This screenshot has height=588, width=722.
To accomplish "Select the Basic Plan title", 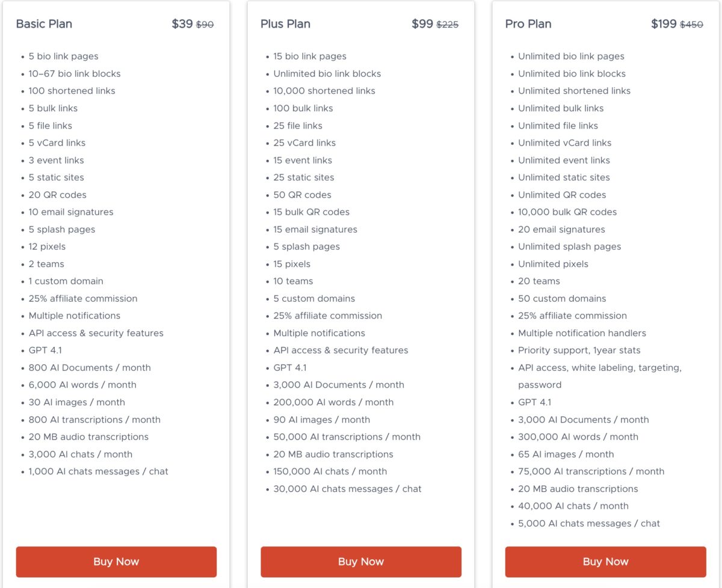I will pos(44,24).
